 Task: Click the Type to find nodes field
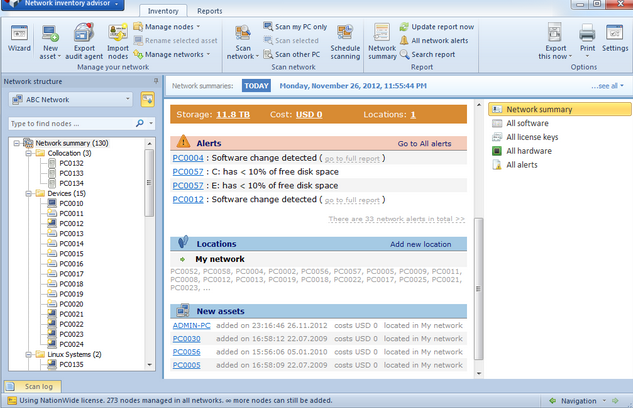coord(71,123)
